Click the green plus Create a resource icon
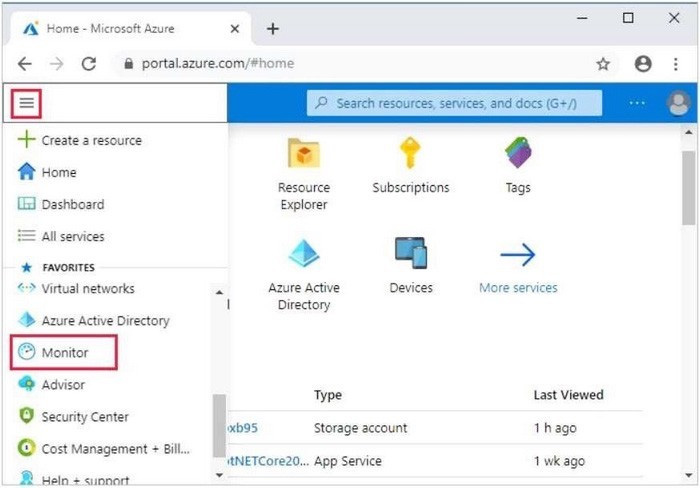 (x=26, y=139)
